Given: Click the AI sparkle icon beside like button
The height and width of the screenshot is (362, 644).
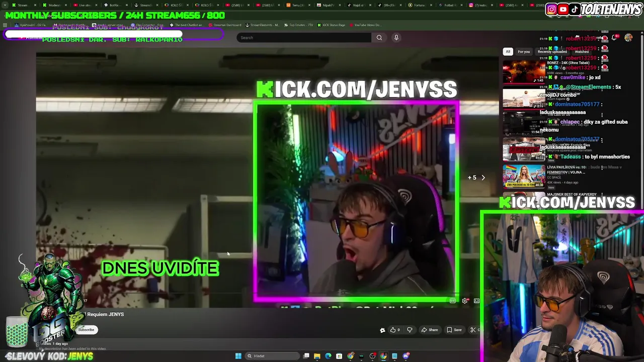Looking at the screenshot, I should pyautogui.click(x=382, y=330).
